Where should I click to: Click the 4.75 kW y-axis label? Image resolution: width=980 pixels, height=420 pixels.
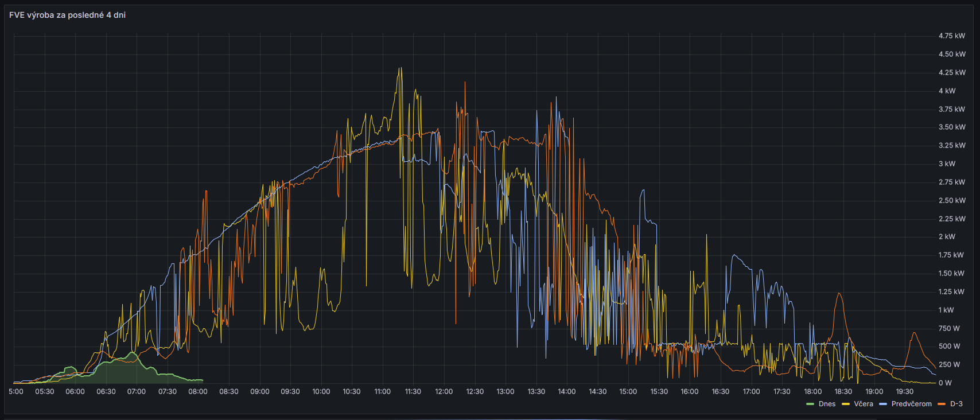point(951,36)
